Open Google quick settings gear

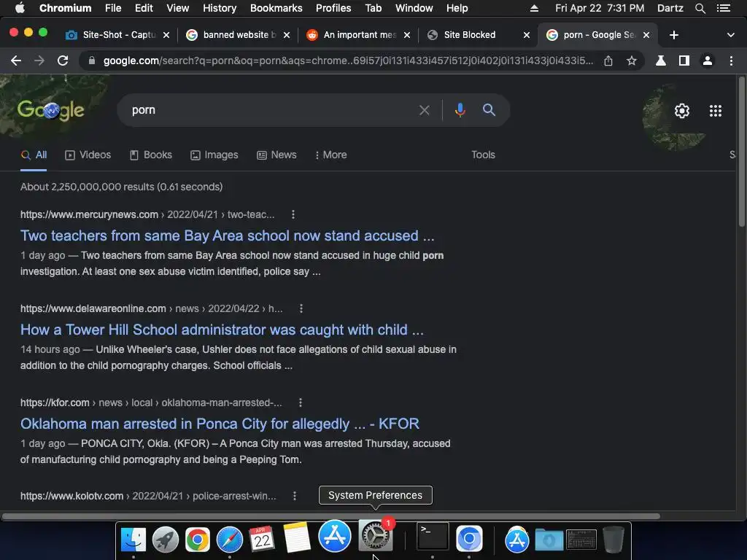tap(682, 111)
